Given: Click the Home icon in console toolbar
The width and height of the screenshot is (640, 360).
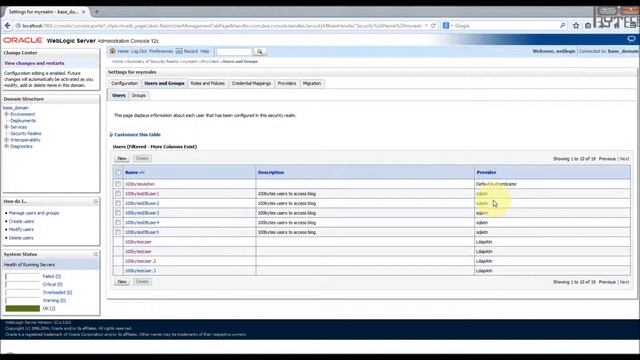Looking at the screenshot, I should pos(113,51).
